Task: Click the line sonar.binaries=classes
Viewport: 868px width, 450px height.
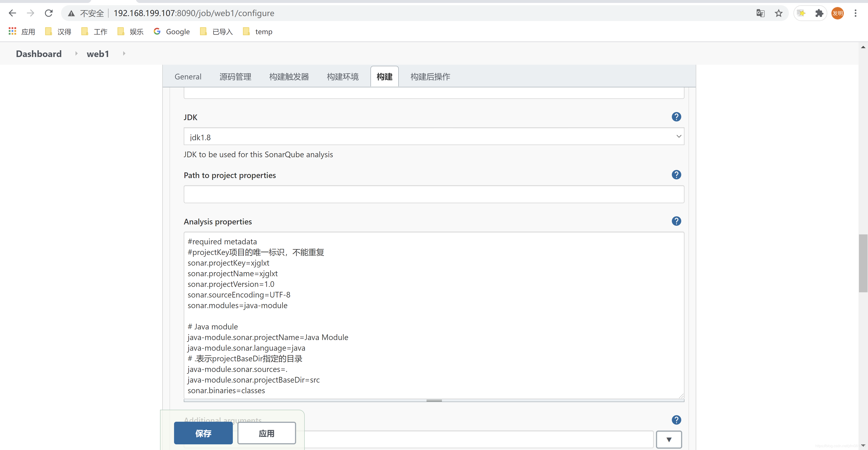Action: coord(226,390)
